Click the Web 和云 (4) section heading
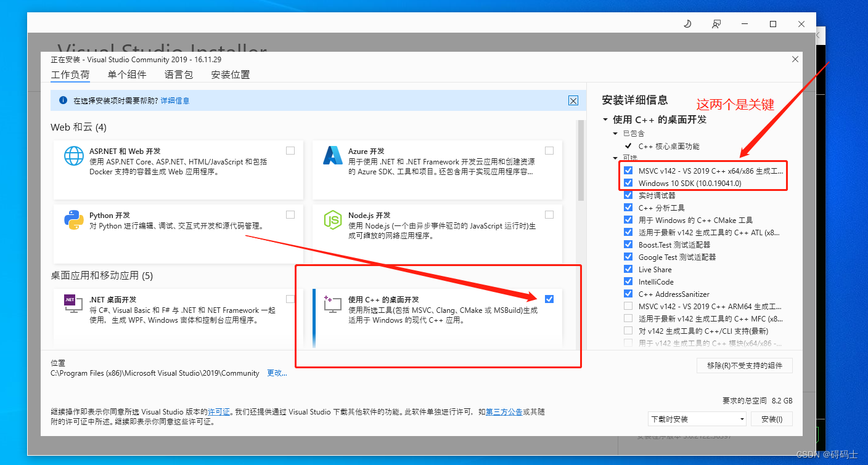868x465 pixels. pyautogui.click(x=79, y=127)
